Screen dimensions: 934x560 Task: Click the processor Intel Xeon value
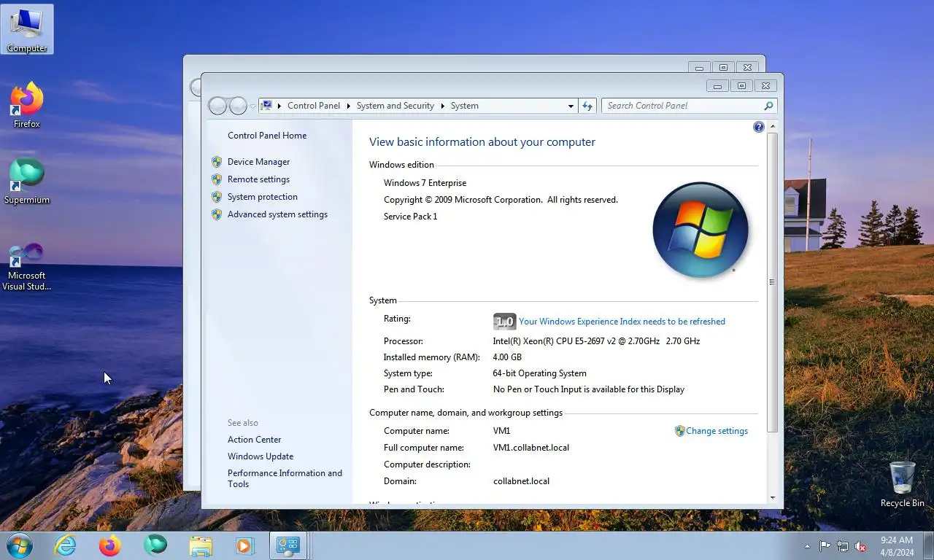[x=596, y=341]
